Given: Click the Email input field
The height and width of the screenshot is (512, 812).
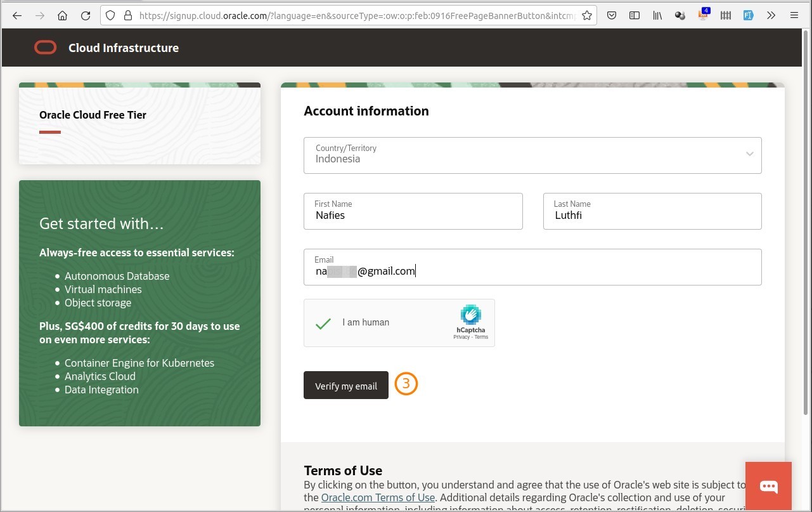Looking at the screenshot, I should 532,267.
